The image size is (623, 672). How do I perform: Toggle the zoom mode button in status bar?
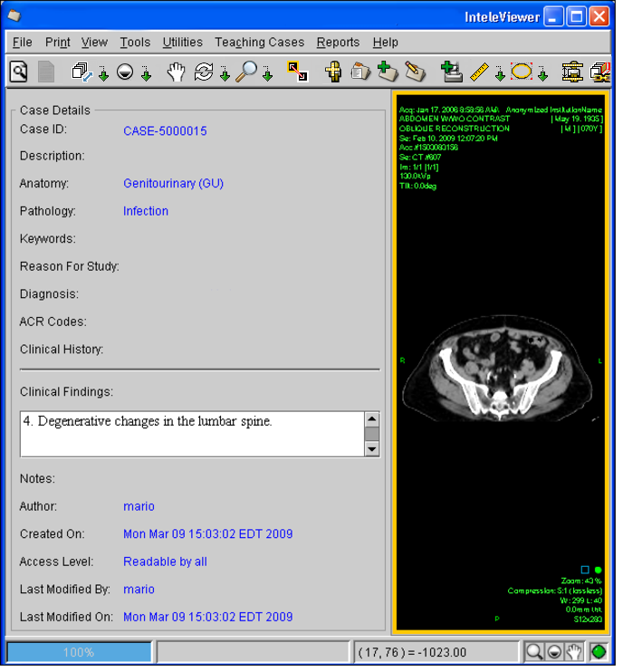(x=534, y=652)
